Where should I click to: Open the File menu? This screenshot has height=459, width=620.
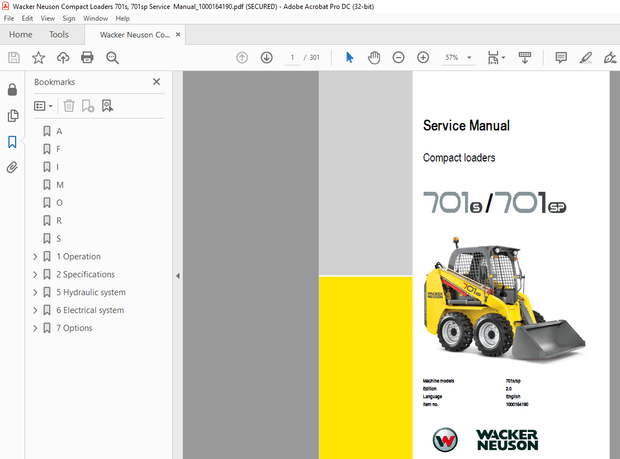(x=9, y=19)
